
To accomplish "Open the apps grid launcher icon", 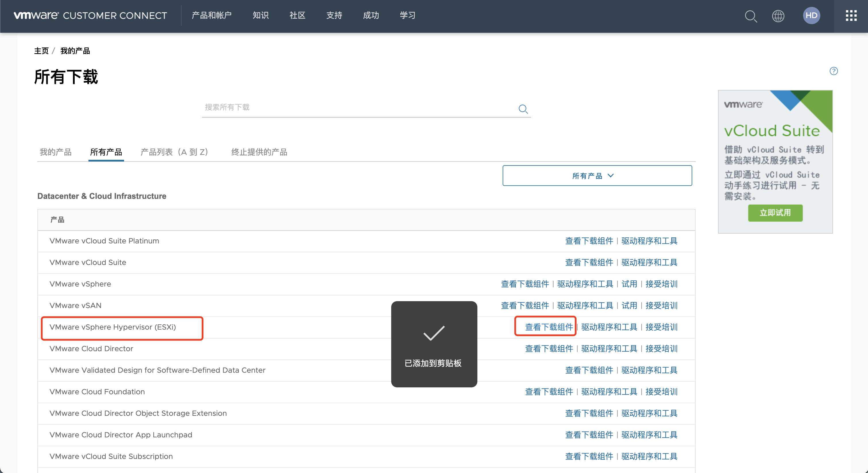I will pyautogui.click(x=851, y=16).
